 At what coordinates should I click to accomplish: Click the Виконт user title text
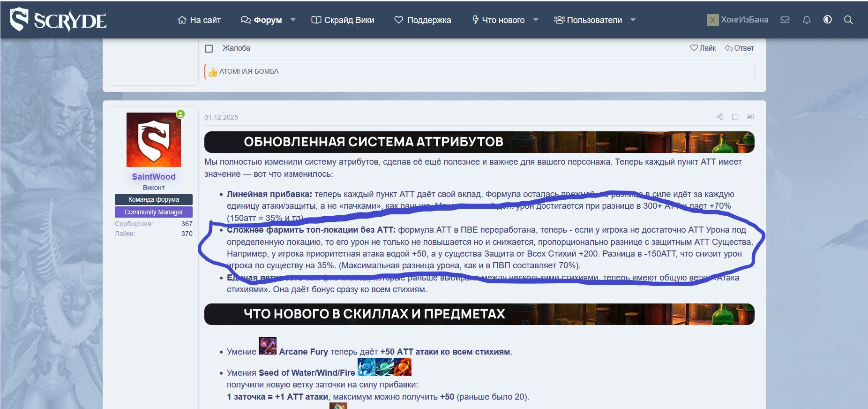[x=154, y=188]
